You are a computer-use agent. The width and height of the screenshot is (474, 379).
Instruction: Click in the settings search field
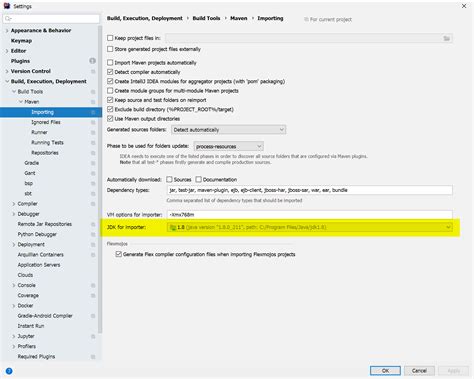click(x=51, y=19)
